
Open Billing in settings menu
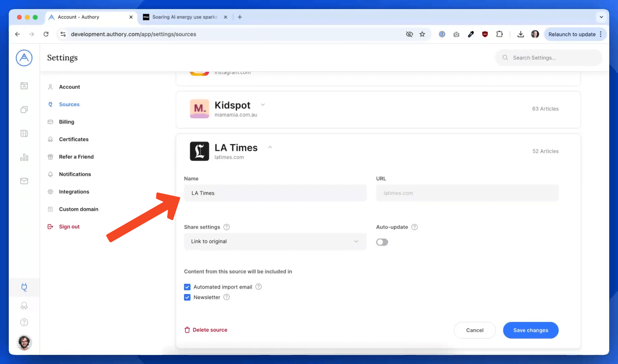pyautogui.click(x=66, y=122)
